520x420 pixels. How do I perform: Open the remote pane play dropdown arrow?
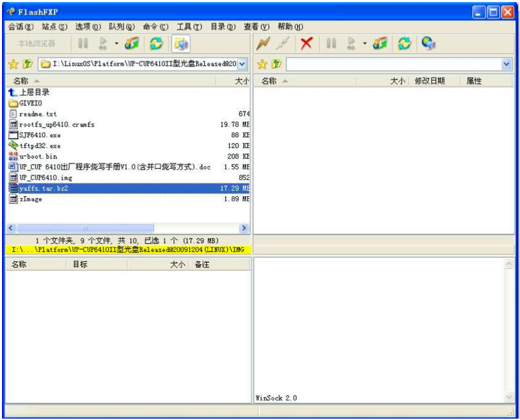(364, 43)
